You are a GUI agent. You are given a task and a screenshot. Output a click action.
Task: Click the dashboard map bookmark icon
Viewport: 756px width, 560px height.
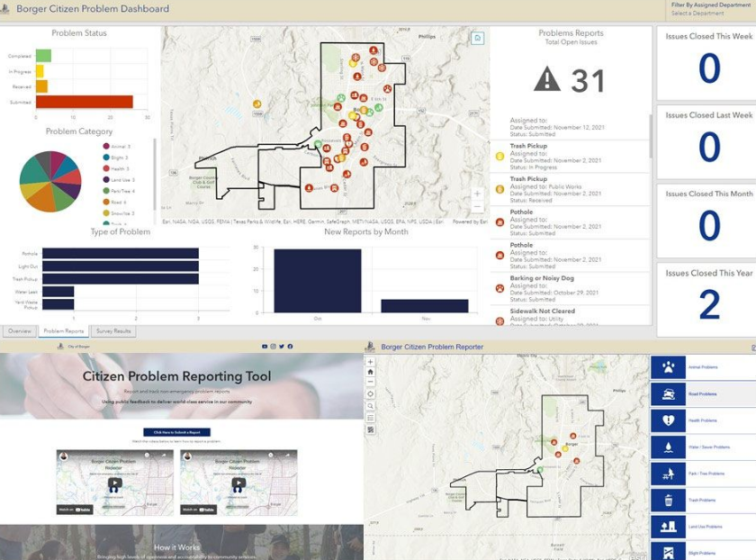click(477, 38)
